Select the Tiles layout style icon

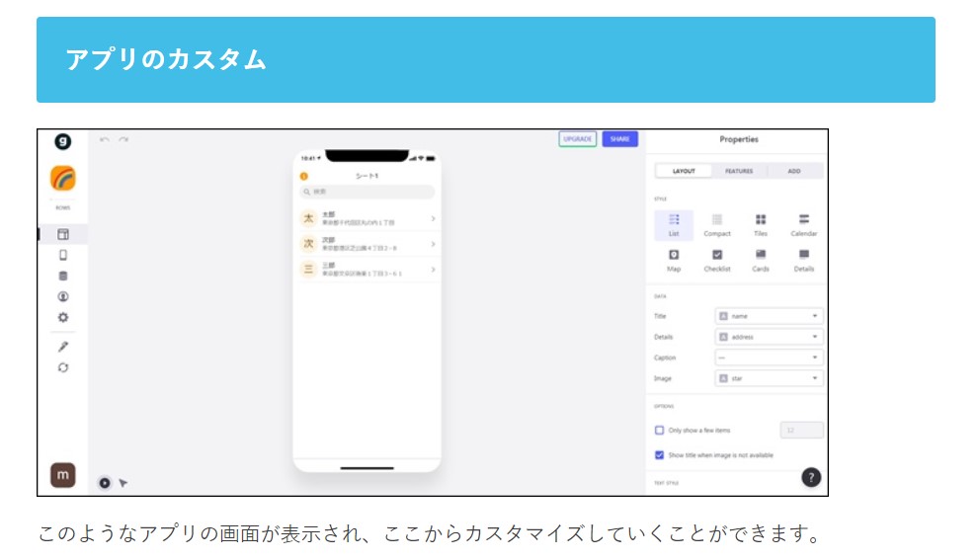pyautogui.click(x=761, y=220)
